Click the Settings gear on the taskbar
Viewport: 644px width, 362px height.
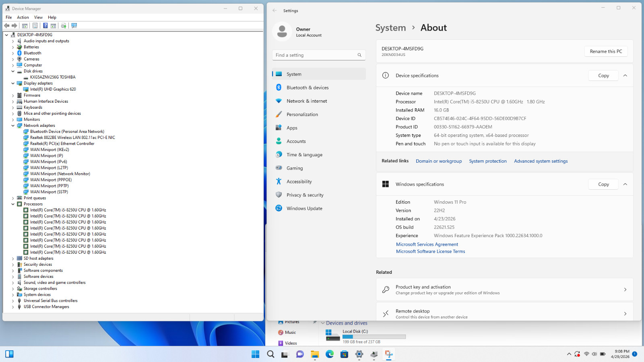tap(359, 354)
